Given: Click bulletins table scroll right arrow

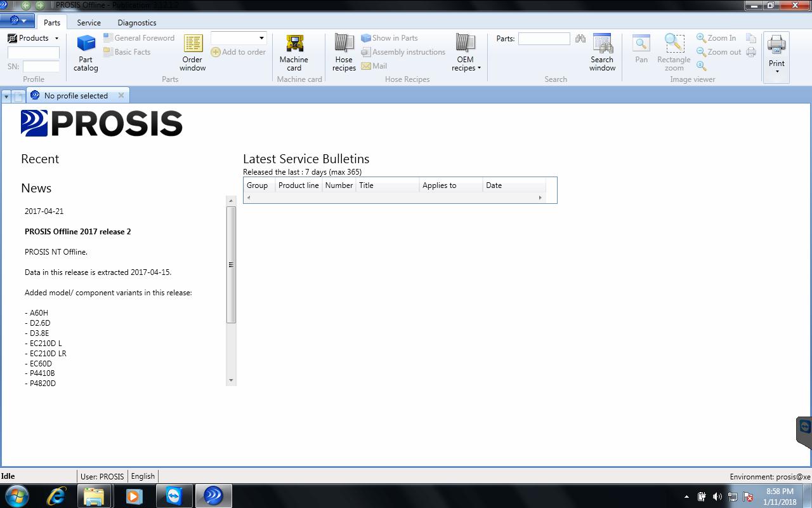Looking at the screenshot, I should coord(540,197).
